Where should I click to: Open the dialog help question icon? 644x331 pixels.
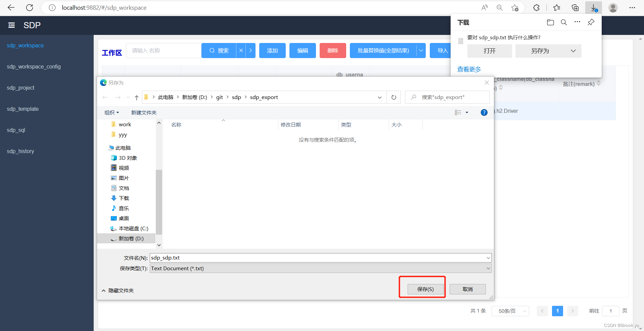coord(484,112)
